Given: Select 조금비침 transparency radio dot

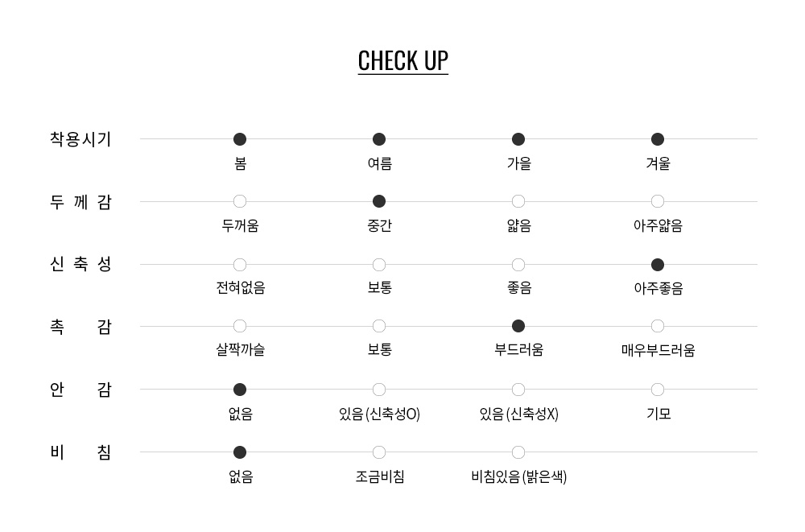Looking at the screenshot, I should pyautogui.click(x=379, y=452).
